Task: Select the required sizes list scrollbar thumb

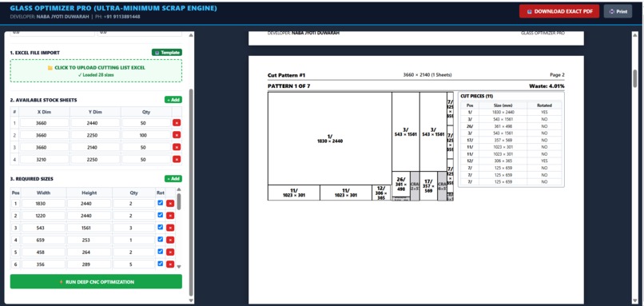Action: pyautogui.click(x=179, y=201)
